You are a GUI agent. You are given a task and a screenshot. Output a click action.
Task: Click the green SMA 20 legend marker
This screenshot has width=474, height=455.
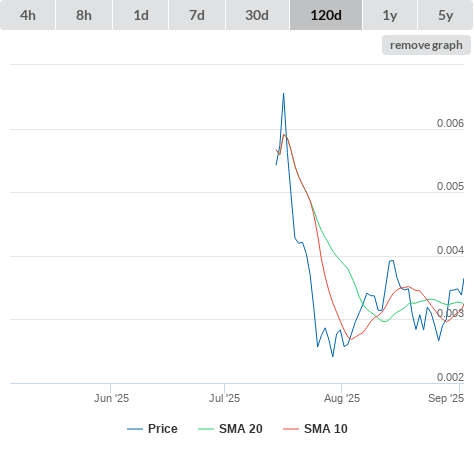tap(206, 429)
